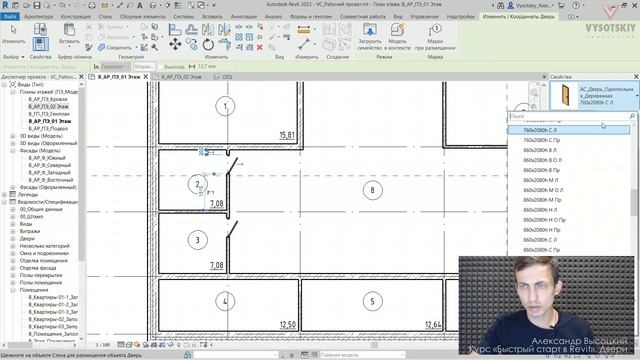Select the Trim/Extend to corner tool
640x360 pixels.
point(224,44)
